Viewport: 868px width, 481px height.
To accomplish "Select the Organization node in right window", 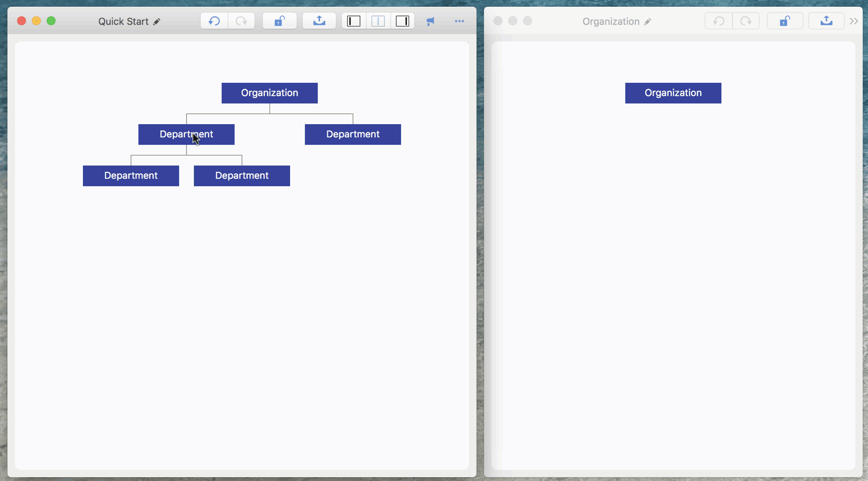I will point(673,93).
